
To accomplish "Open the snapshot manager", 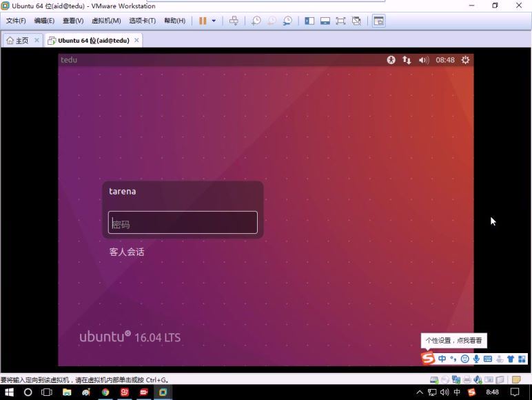I will point(287,21).
